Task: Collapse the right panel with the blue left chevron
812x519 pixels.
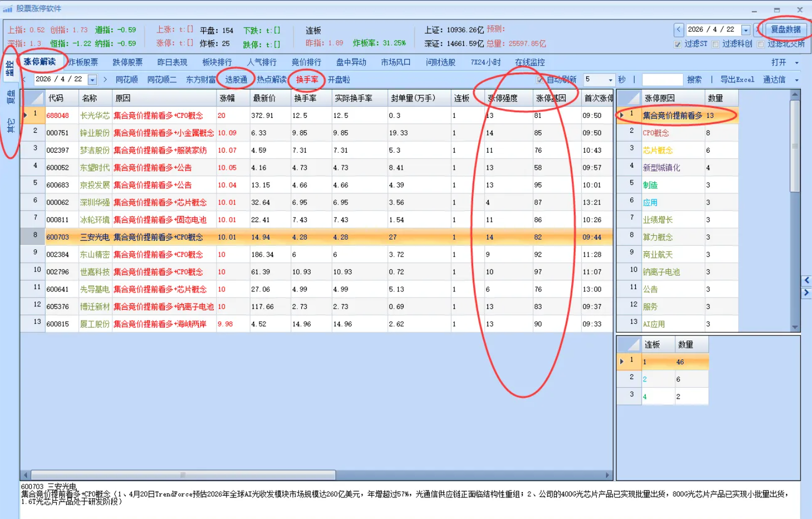Action: point(806,280)
